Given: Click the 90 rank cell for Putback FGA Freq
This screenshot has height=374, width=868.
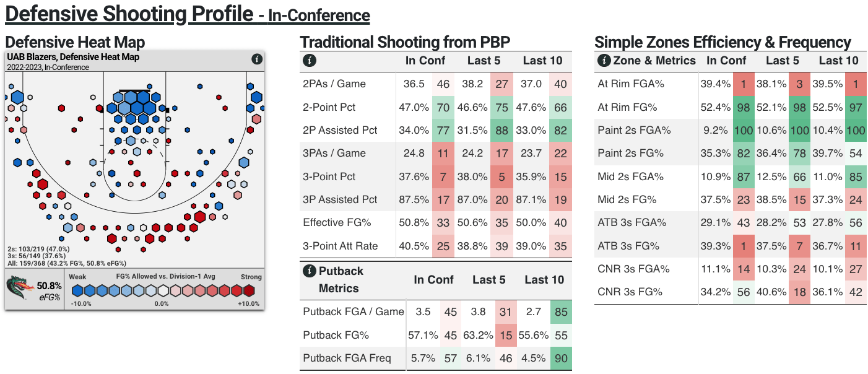Looking at the screenshot, I should tap(560, 359).
